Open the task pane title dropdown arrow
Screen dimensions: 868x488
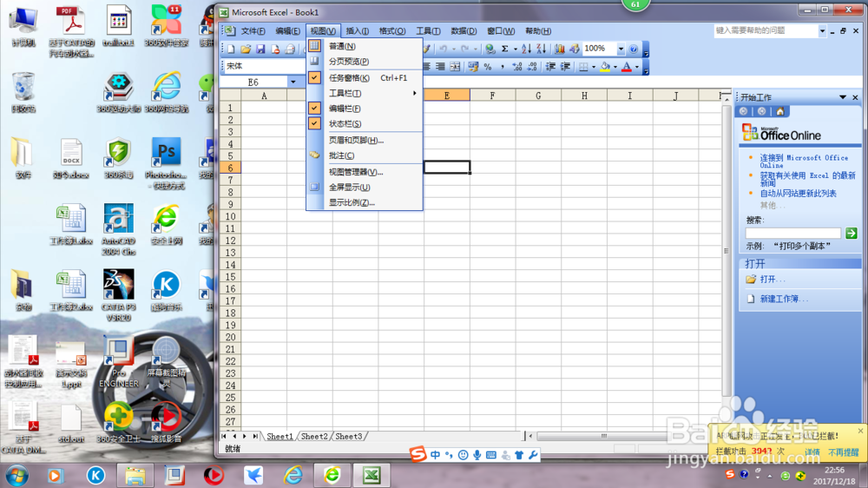843,97
